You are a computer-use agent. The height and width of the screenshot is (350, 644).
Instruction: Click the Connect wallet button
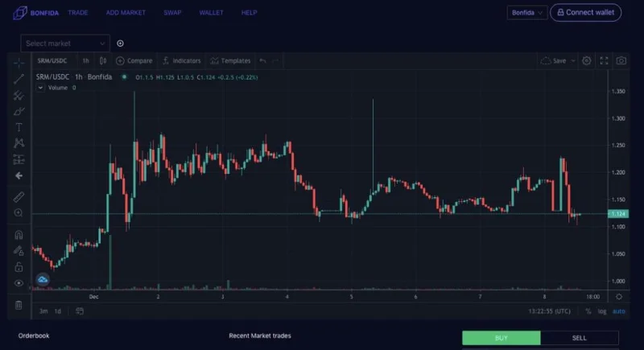[586, 13]
